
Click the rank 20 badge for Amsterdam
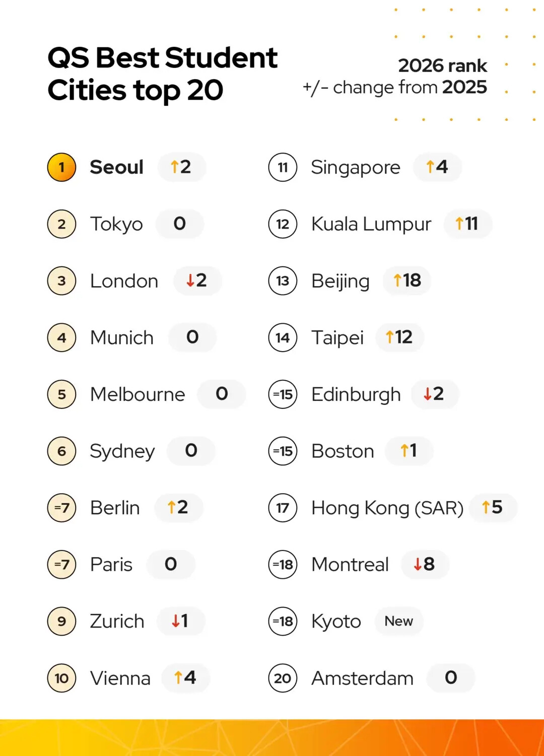tap(283, 678)
